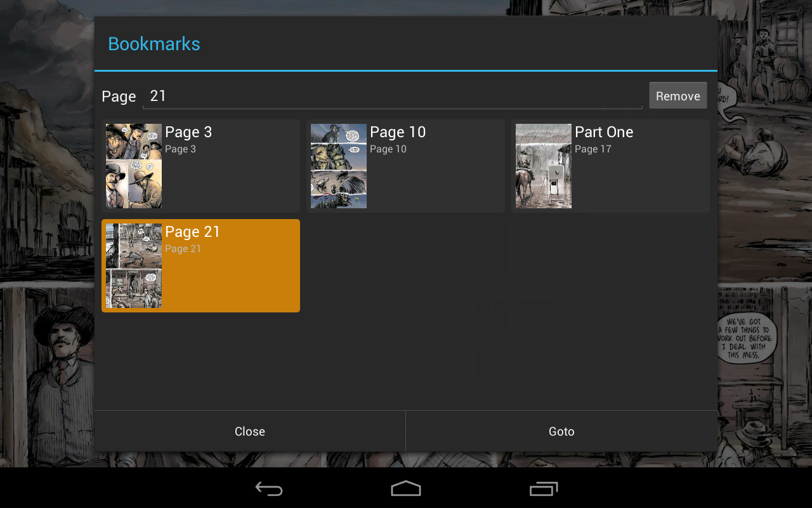Screen dimensions: 812x508
Task: Click the Part One bookmark title
Action: coord(604,132)
